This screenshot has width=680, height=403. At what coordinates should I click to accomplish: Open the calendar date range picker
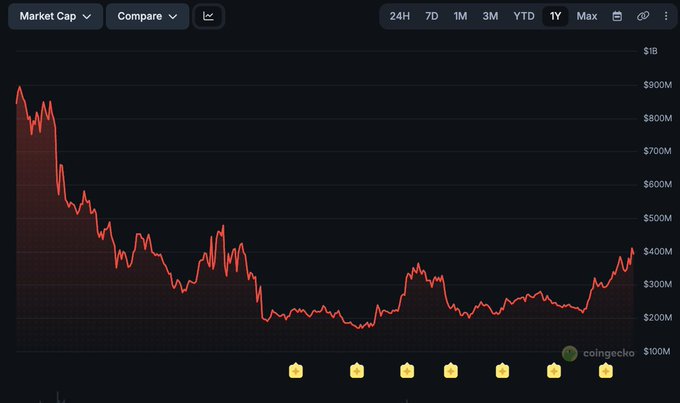coord(617,16)
